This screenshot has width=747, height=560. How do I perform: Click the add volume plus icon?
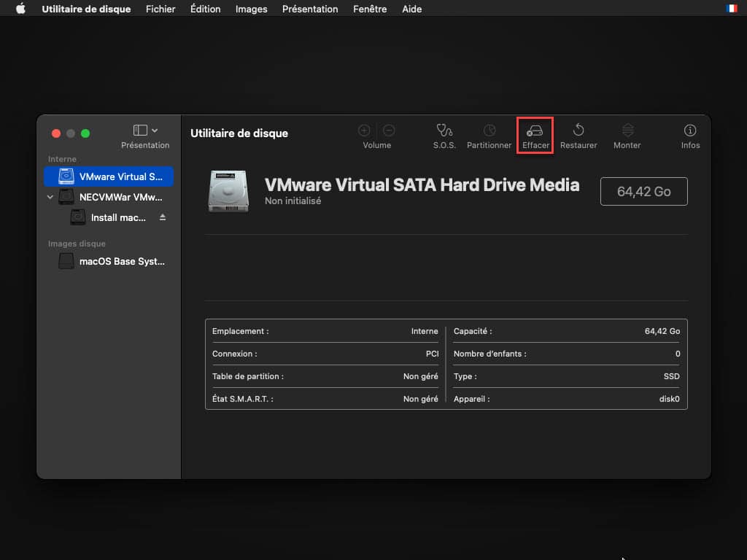click(x=365, y=131)
